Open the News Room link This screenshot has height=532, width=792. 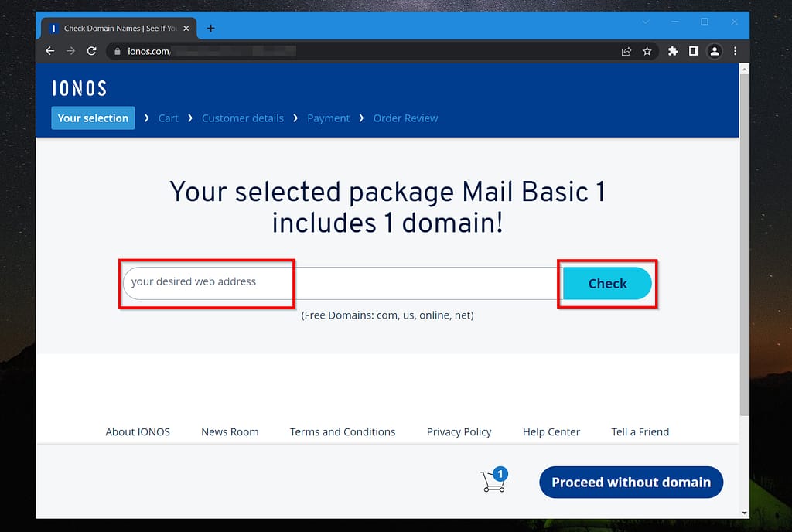click(230, 431)
